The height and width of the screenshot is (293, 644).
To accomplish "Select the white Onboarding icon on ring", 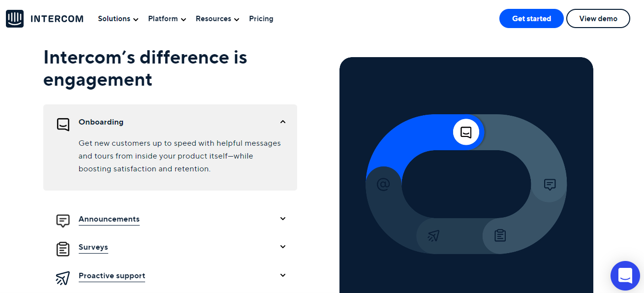I will [466, 132].
